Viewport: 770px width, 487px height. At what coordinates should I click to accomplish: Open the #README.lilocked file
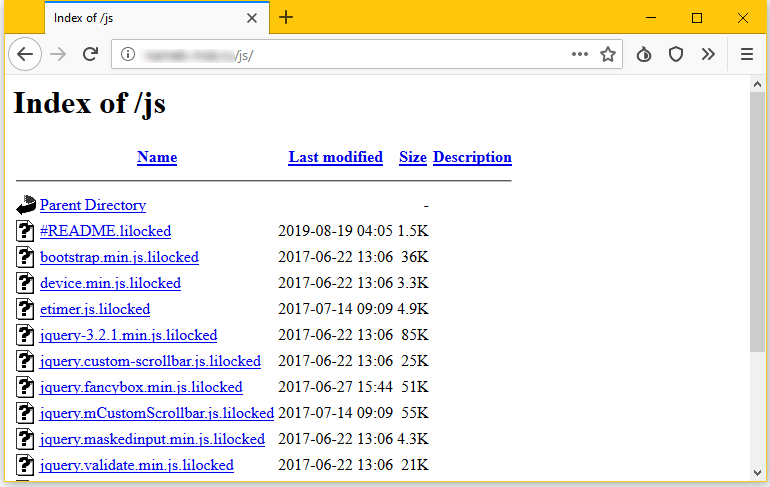tap(105, 231)
